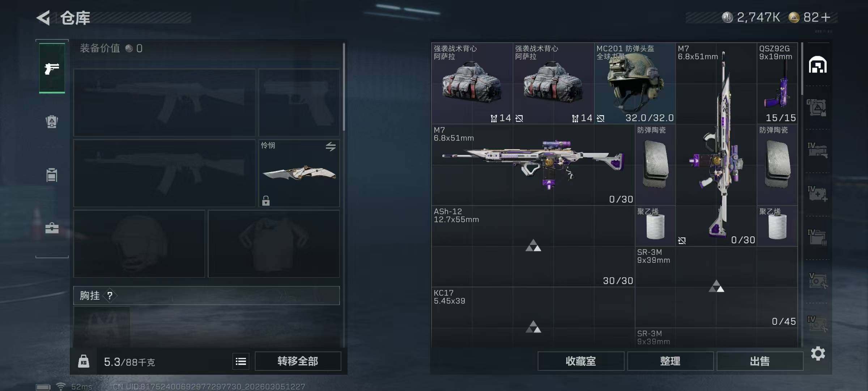Screen dimensions: 868x391
Task: Click the 胸挂 help question mark
Action: pos(110,296)
